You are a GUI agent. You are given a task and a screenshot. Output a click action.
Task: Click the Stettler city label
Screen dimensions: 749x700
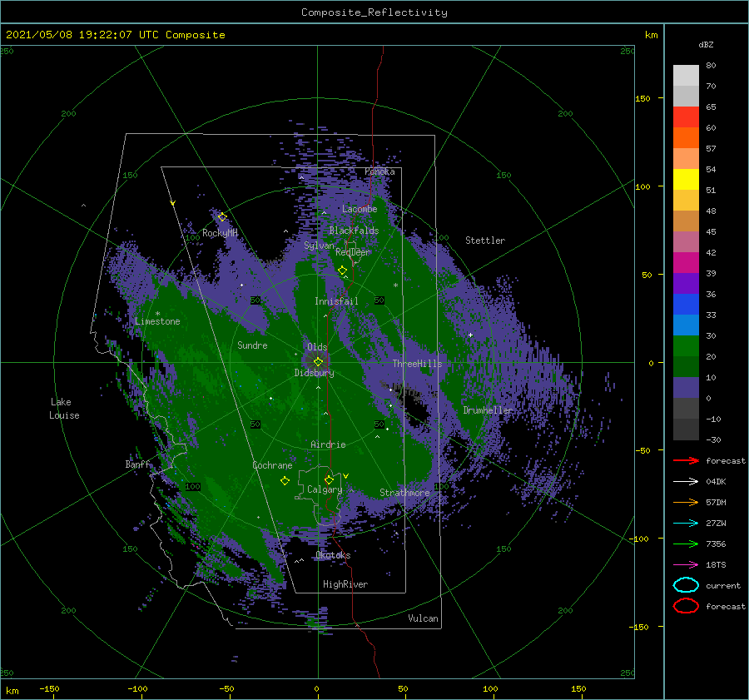tap(485, 241)
